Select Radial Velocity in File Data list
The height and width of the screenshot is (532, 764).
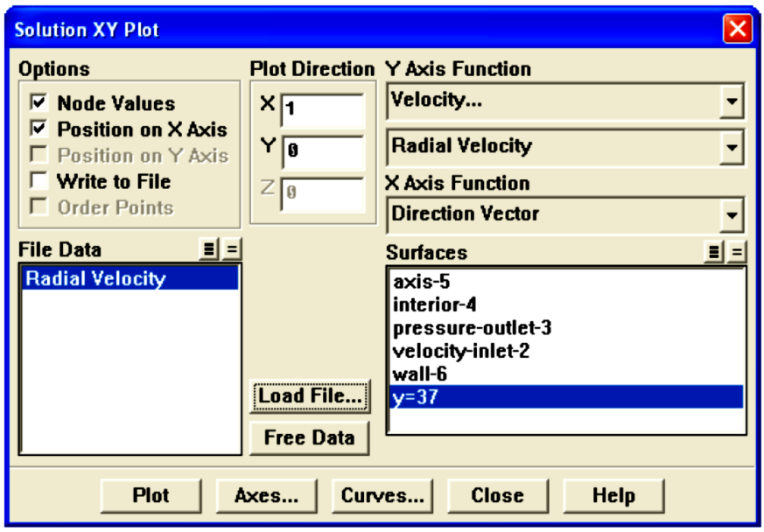coord(95,279)
